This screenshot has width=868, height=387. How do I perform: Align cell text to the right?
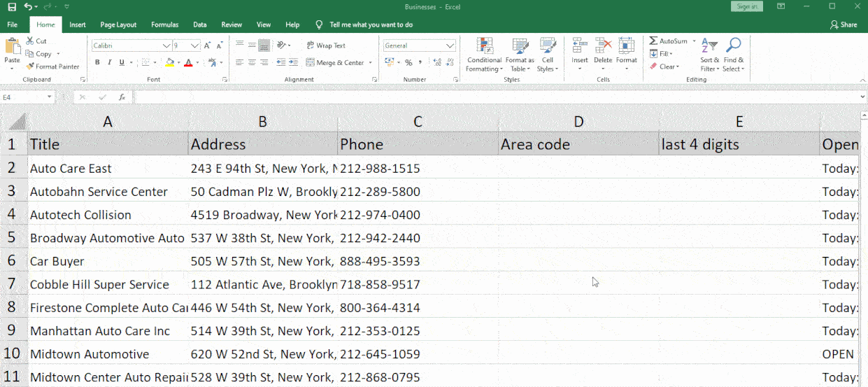tap(264, 62)
